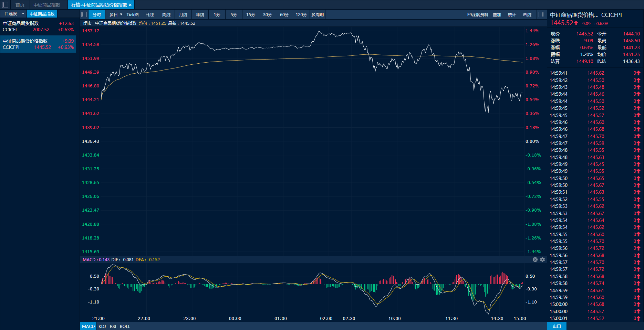
Task: Switch to the 首页 tab
Action: (x=20, y=5)
